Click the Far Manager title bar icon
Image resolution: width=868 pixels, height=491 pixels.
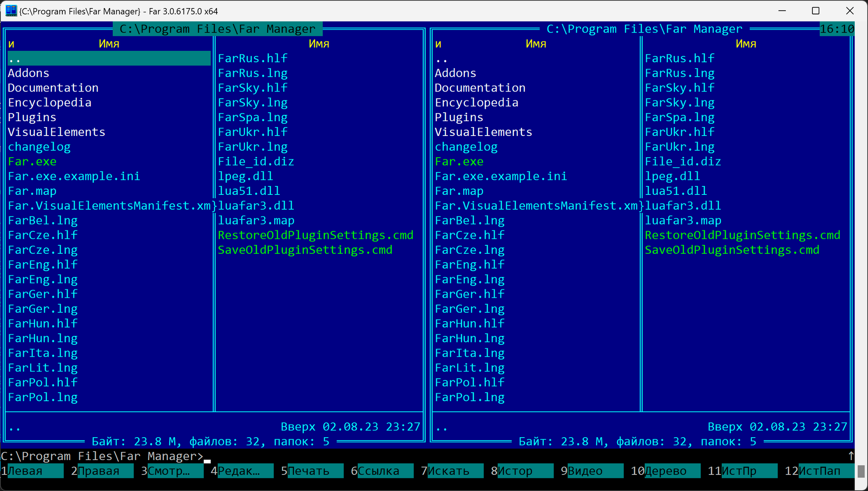11,11
